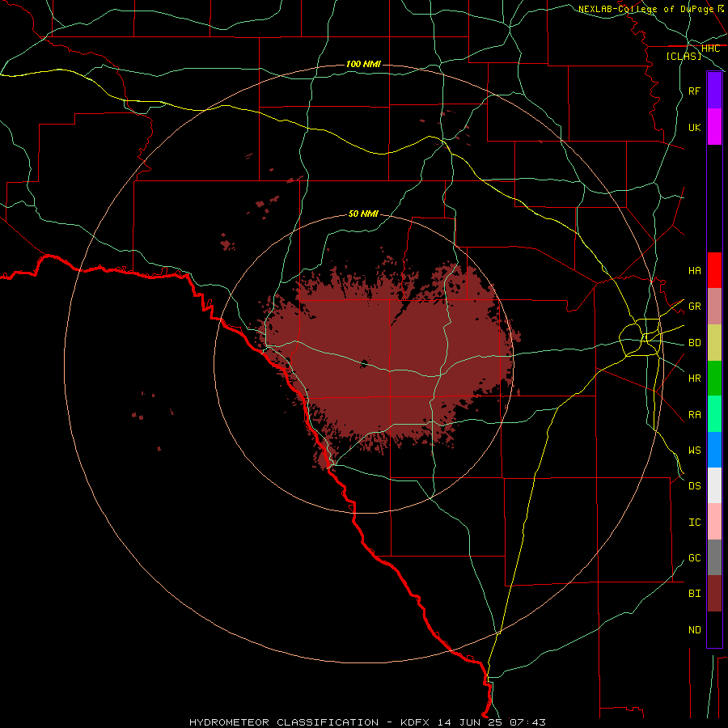Click the UK magenta legend swatch

click(714, 127)
